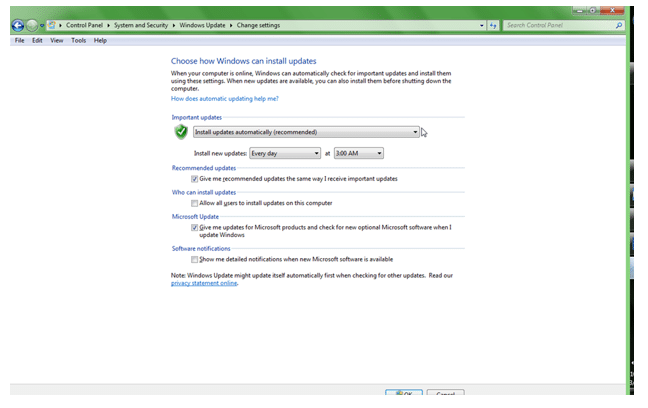This screenshot has height=408, width=648.
Task: Open 'How does automatic updating help me?' link
Action: pos(225,99)
